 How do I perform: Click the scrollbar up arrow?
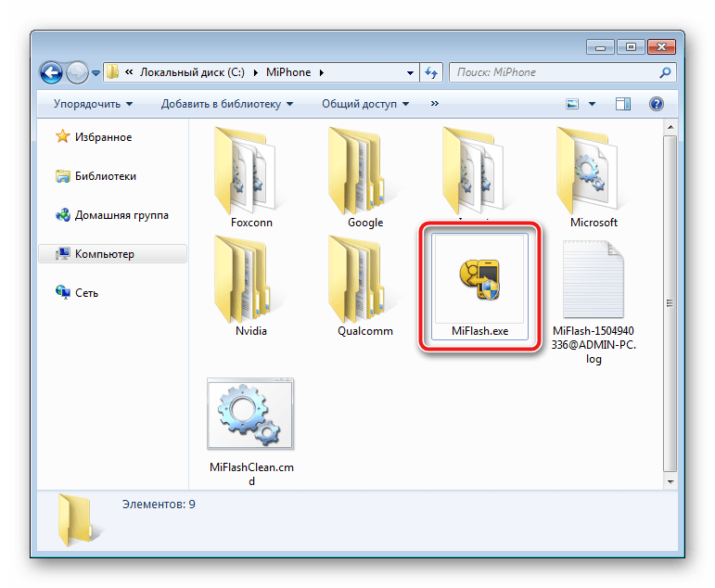pyautogui.click(x=670, y=127)
